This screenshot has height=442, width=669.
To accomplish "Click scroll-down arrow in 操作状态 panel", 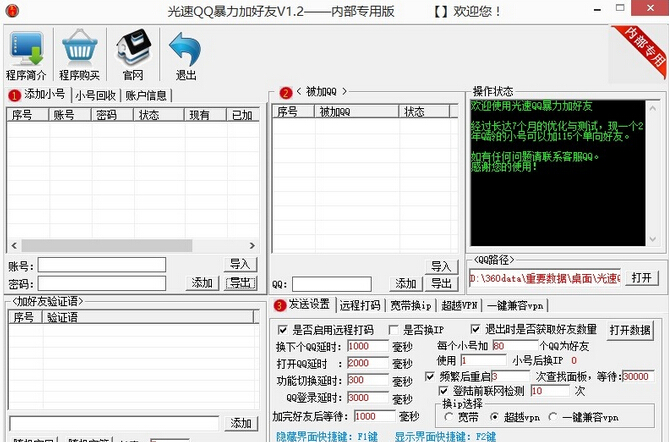I will (653, 240).
